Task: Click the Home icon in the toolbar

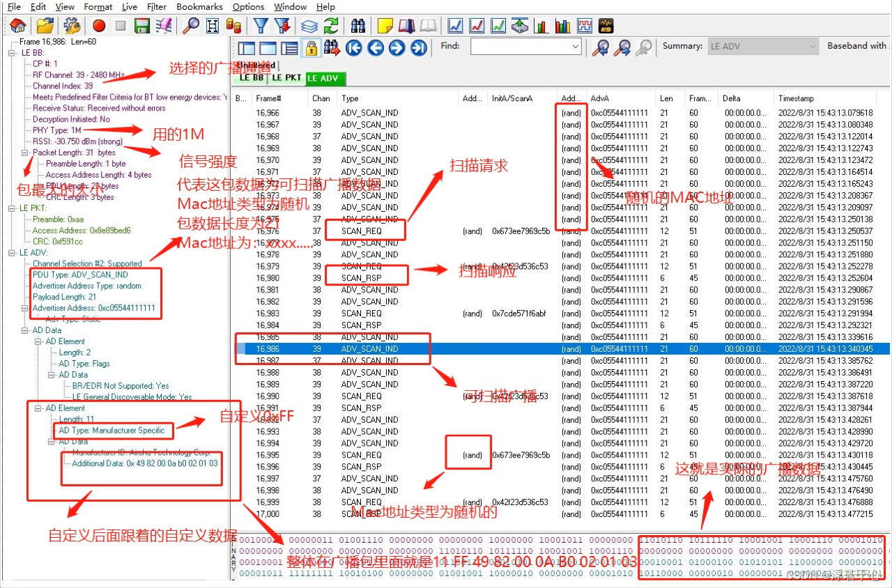Action: click(x=19, y=26)
